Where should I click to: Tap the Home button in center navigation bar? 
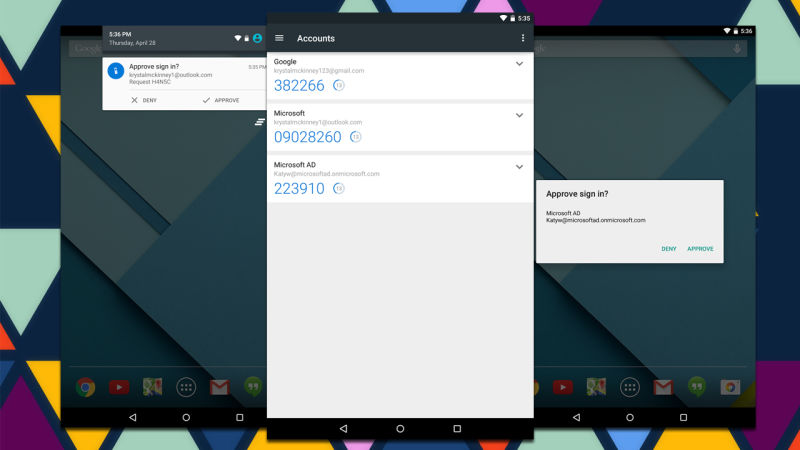[400, 428]
